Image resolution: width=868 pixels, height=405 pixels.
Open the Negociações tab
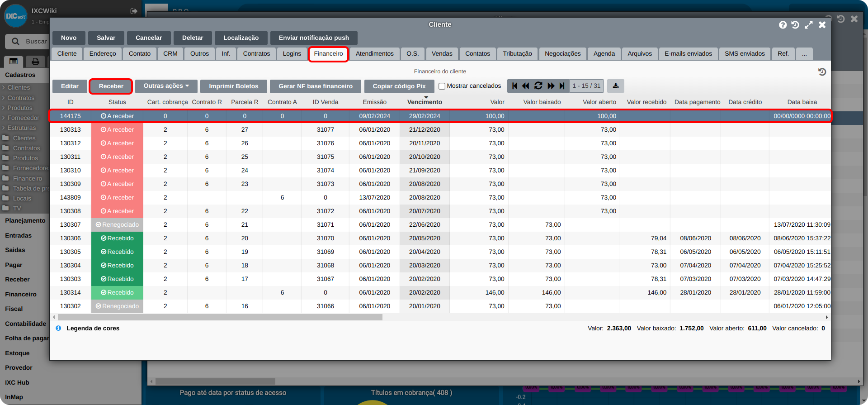click(563, 54)
